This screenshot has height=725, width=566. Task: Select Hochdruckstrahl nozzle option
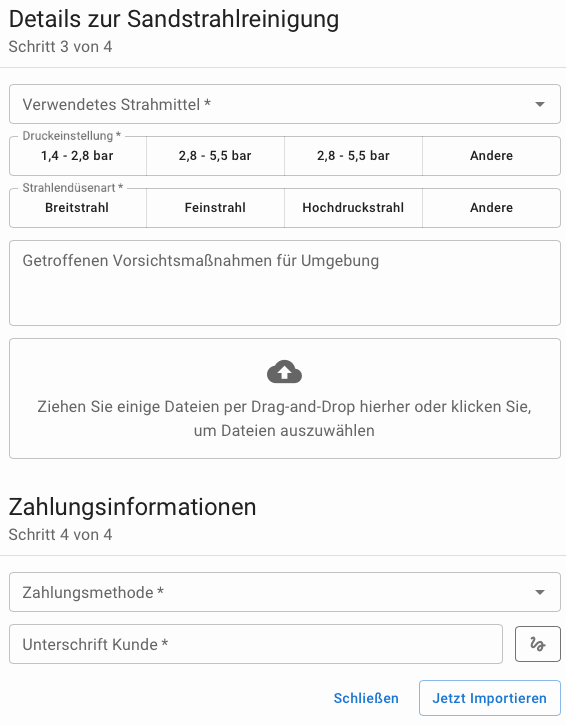pyautogui.click(x=353, y=208)
